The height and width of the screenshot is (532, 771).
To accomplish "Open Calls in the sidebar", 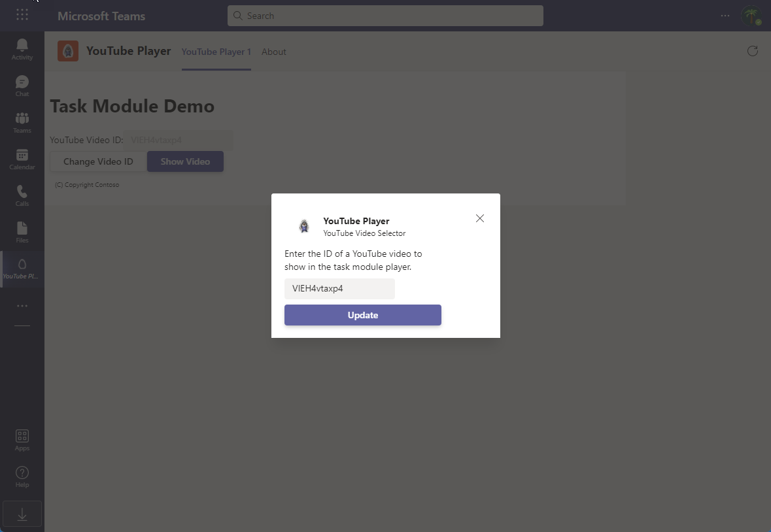I will tap(22, 196).
